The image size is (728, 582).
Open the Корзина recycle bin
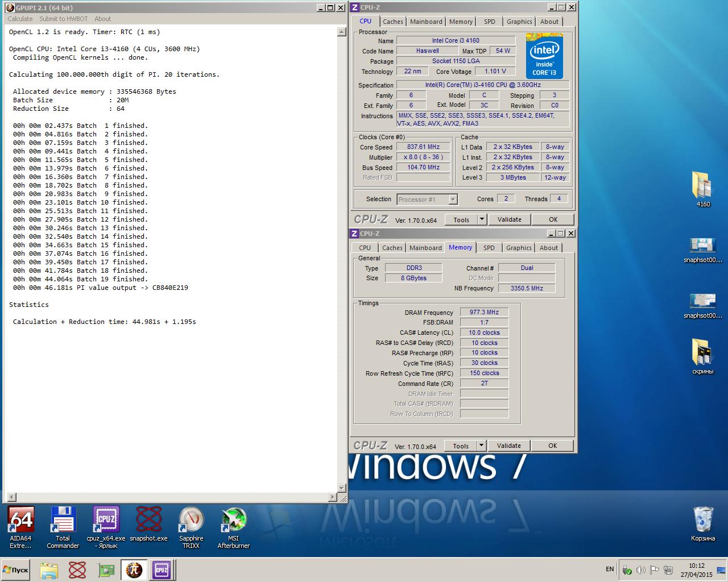703,524
